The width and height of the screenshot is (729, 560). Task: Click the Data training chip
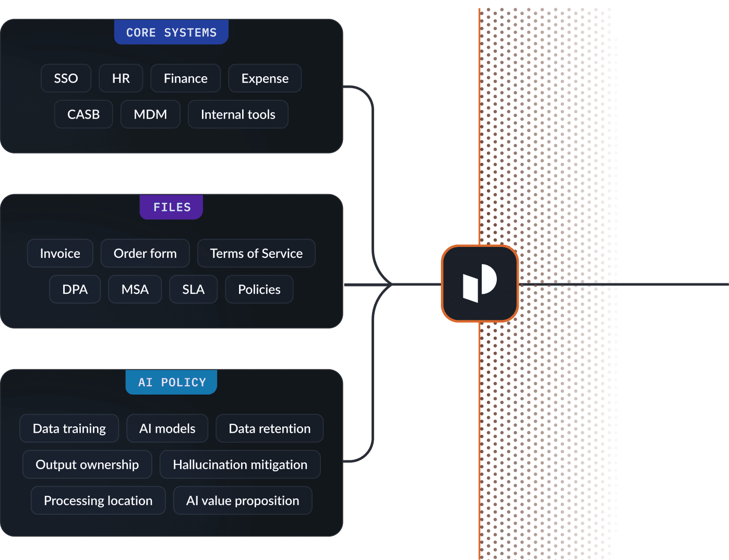69,428
